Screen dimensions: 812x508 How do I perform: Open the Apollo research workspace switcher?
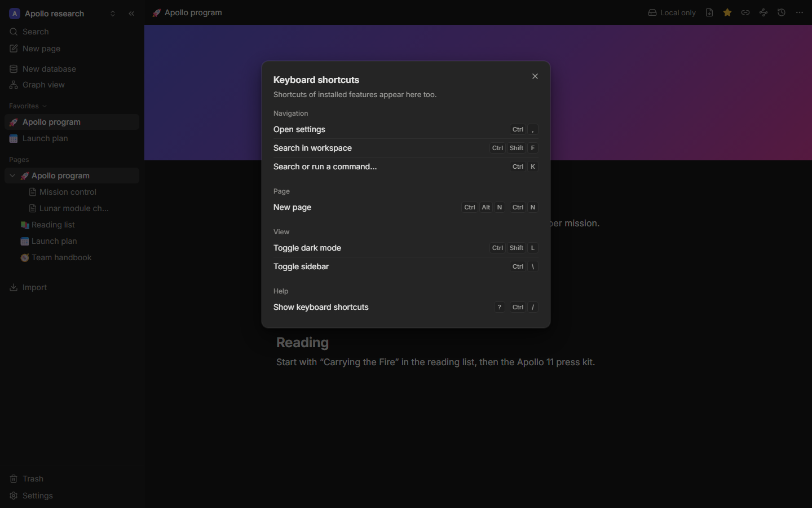point(63,14)
